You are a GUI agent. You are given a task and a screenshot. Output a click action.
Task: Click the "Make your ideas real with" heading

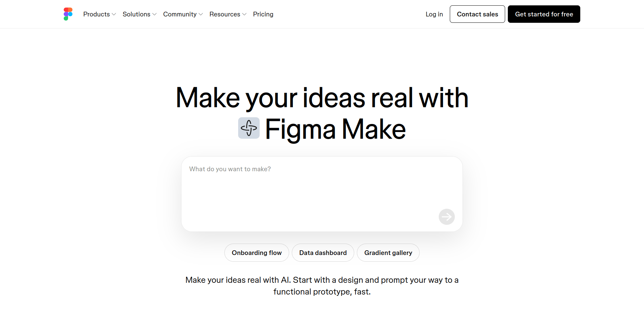[322, 98]
